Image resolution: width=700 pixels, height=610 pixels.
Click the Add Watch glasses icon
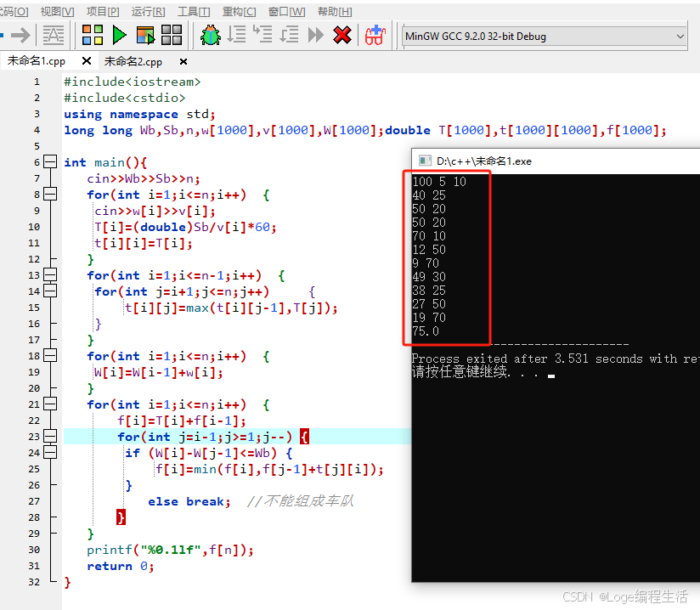coord(375,35)
